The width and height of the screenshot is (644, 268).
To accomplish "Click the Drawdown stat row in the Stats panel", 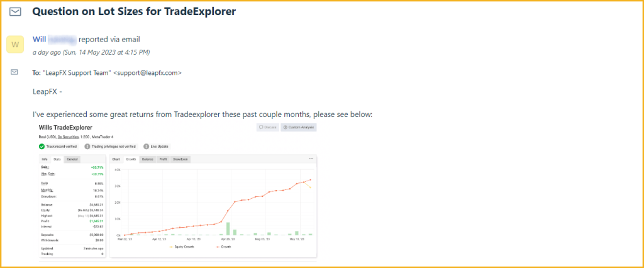I will tap(72, 196).
